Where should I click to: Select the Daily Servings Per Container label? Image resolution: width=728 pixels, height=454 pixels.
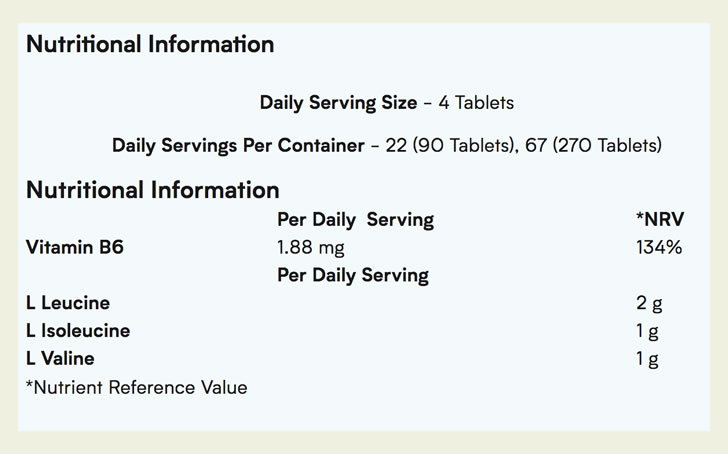pyautogui.click(x=238, y=146)
